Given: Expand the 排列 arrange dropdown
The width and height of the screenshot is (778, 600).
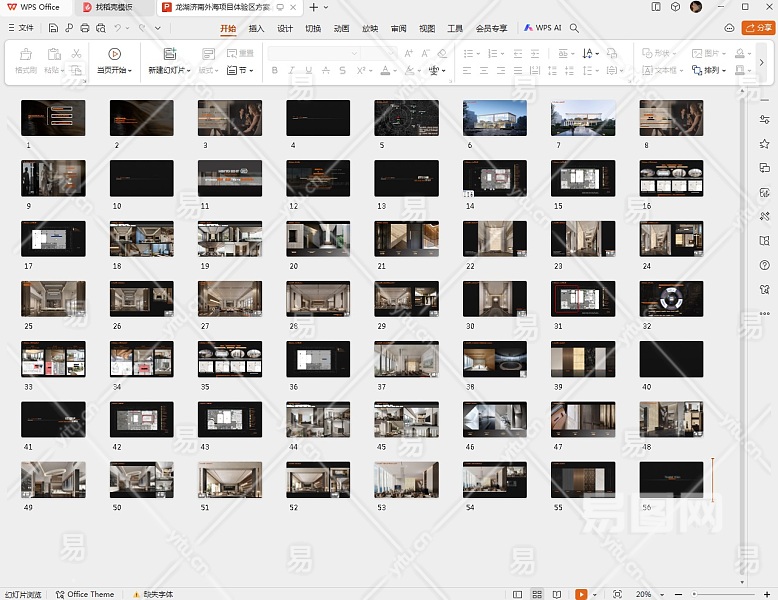Looking at the screenshot, I should pos(714,71).
